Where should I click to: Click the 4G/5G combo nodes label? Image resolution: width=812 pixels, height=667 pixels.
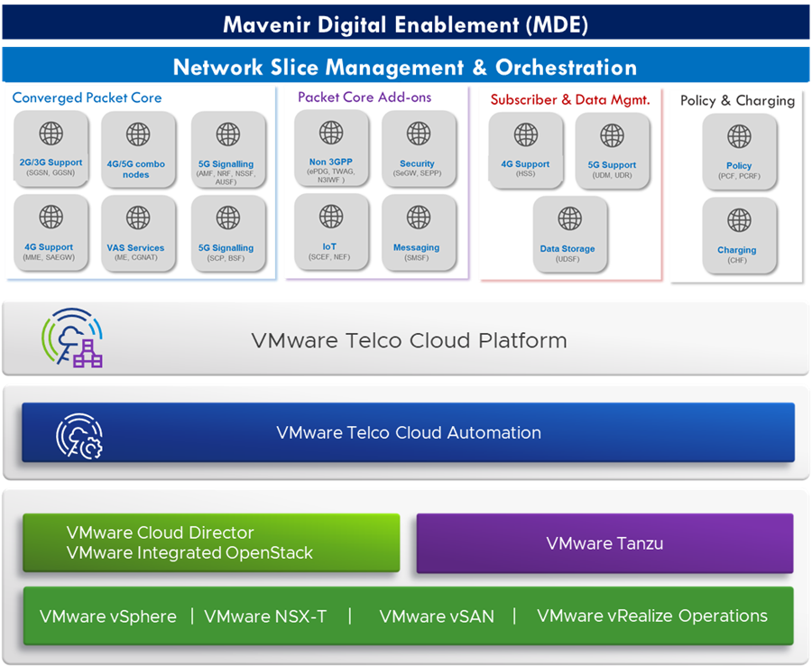click(135, 170)
